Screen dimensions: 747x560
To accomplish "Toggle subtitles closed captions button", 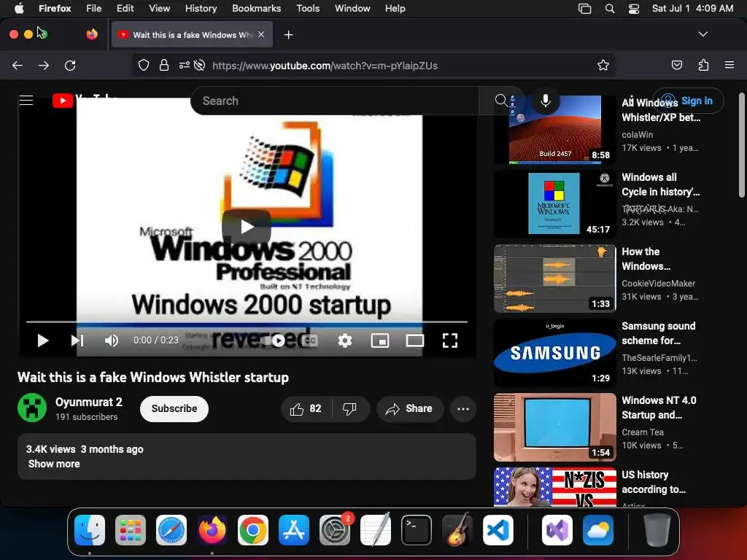I will click(x=310, y=341).
